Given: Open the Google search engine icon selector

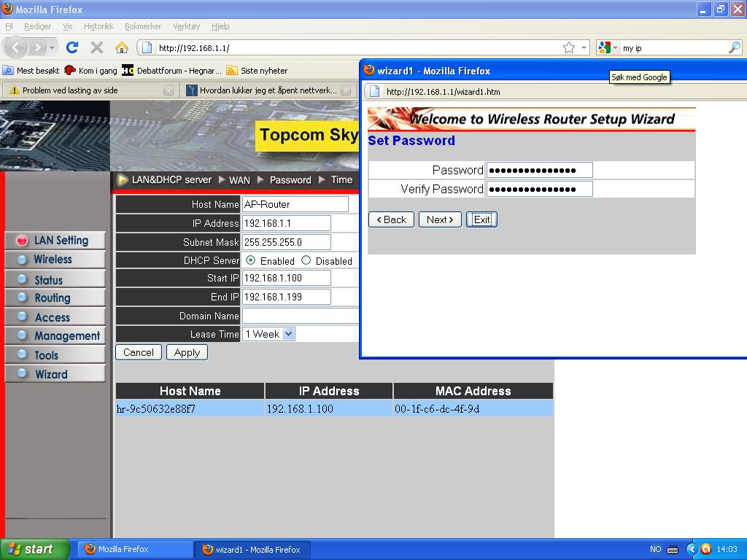Looking at the screenshot, I should click(x=608, y=47).
